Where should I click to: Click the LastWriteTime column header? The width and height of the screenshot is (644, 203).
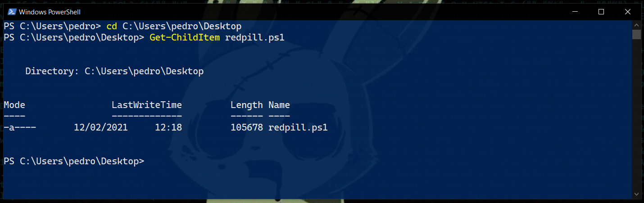click(147, 105)
